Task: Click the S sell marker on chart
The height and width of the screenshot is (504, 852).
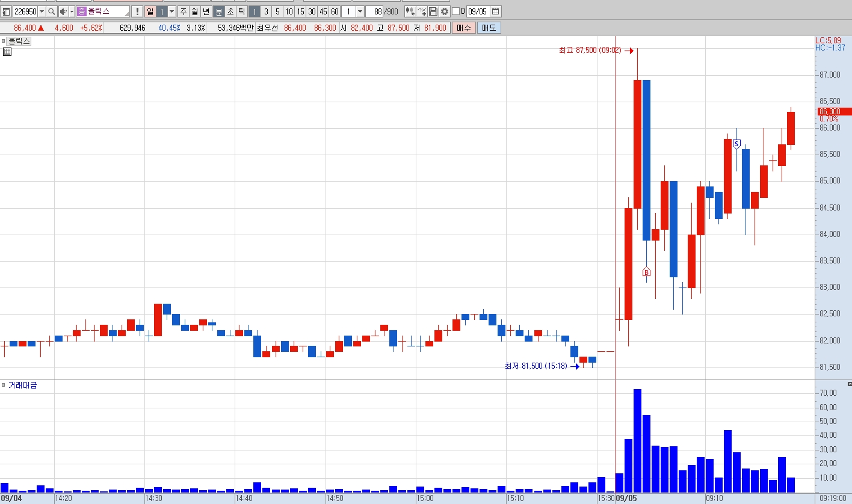Action: coord(736,144)
